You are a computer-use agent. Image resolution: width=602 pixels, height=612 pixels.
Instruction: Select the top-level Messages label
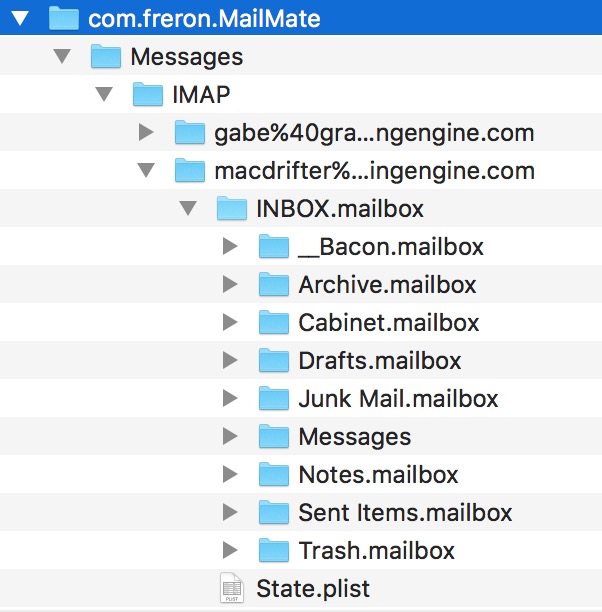click(187, 57)
